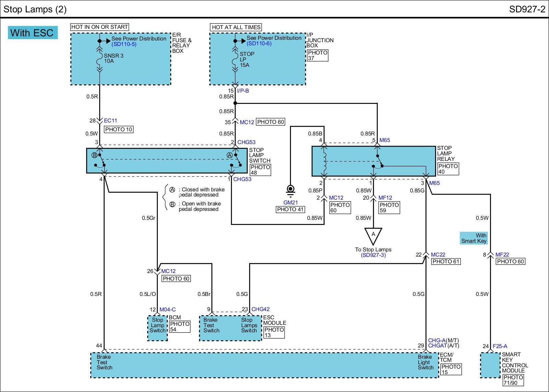Open the SD110-5 power distribution link
Image resolution: width=549 pixels, height=392 pixels.
(x=124, y=44)
